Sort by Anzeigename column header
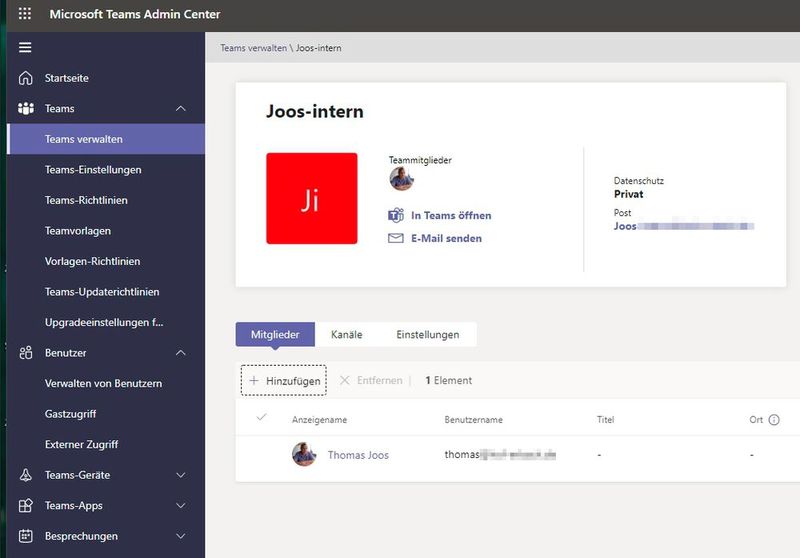Viewport: 800px width, 558px height. point(319,420)
